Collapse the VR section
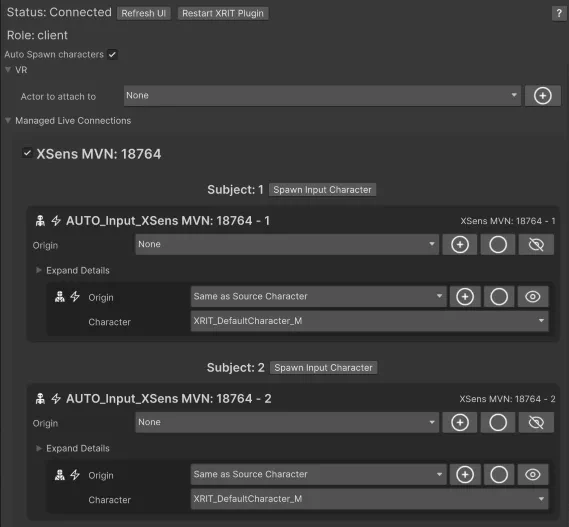 point(8,69)
